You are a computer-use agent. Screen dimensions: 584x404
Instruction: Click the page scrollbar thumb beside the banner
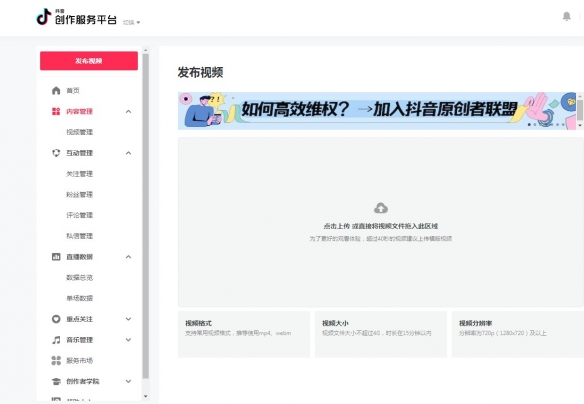tap(580, 110)
